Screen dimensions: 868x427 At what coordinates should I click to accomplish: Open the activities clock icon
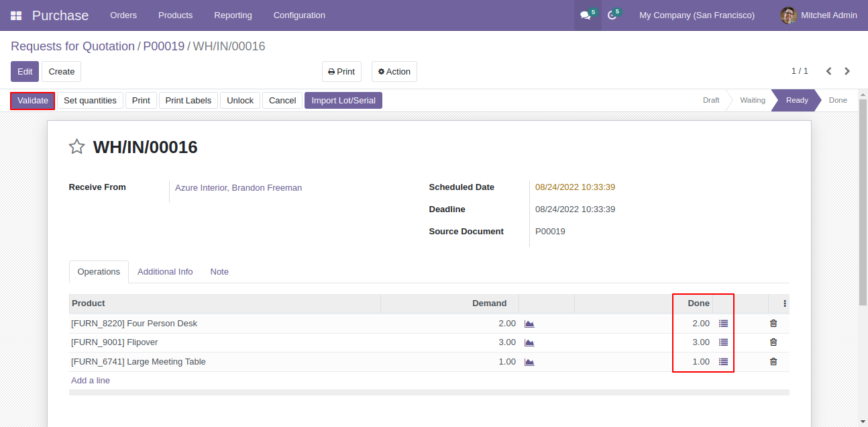612,15
